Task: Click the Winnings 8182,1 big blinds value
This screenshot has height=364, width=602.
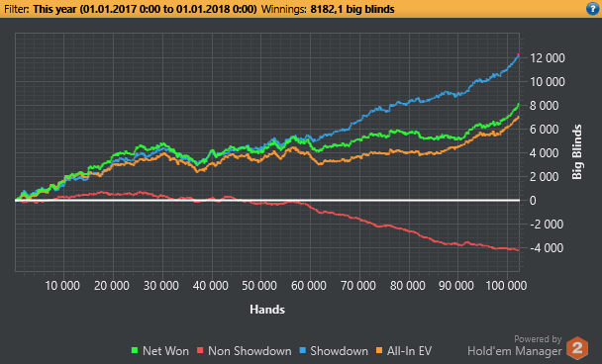Action: (x=352, y=9)
